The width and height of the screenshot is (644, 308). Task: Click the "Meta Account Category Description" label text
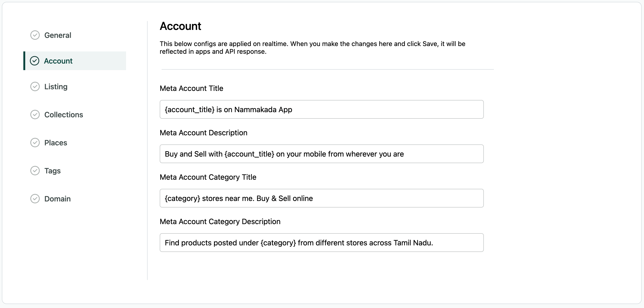tap(220, 222)
